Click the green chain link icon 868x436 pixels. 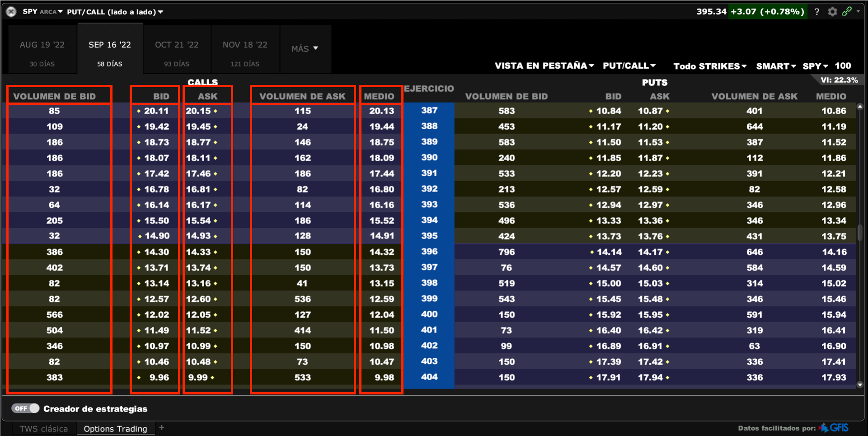click(847, 11)
